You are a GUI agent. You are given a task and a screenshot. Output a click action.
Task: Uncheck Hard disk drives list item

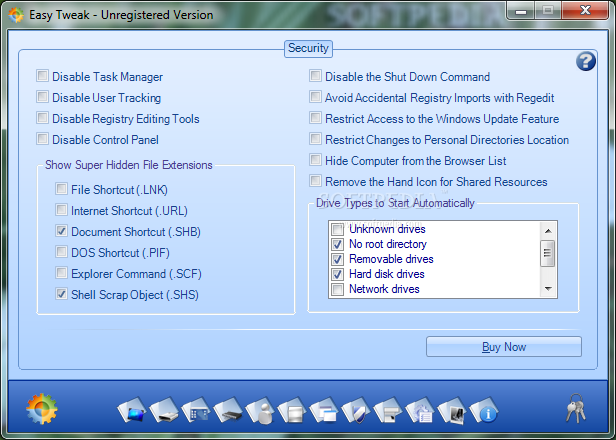point(337,274)
